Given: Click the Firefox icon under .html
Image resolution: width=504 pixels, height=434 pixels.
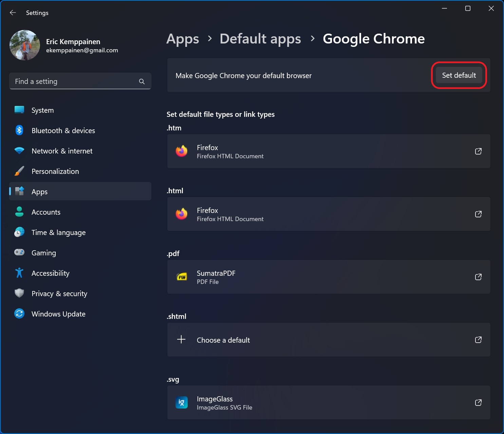Looking at the screenshot, I should 182,214.
